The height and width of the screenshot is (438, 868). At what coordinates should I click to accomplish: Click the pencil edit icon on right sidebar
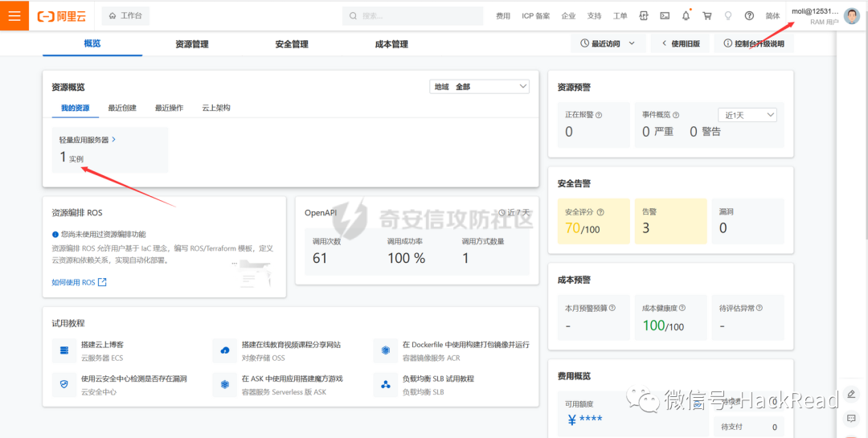pos(851,394)
